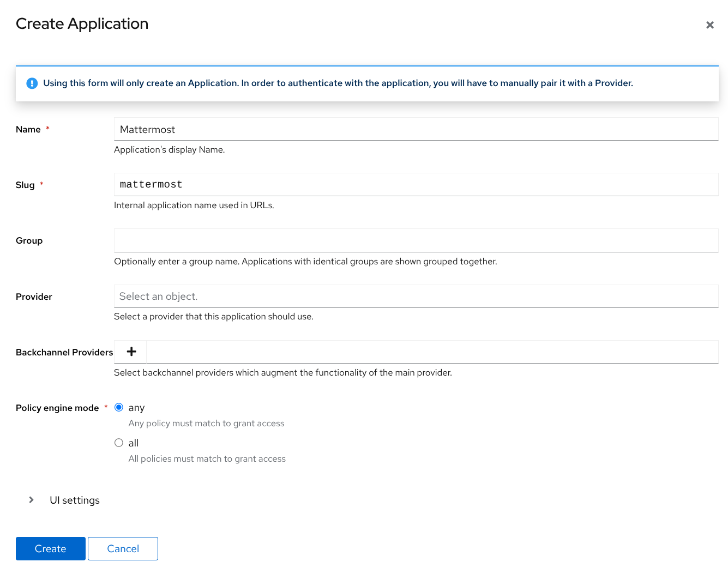This screenshot has width=728, height=574.
Task: Click the Backchannel Providers help text
Action: [x=283, y=373]
